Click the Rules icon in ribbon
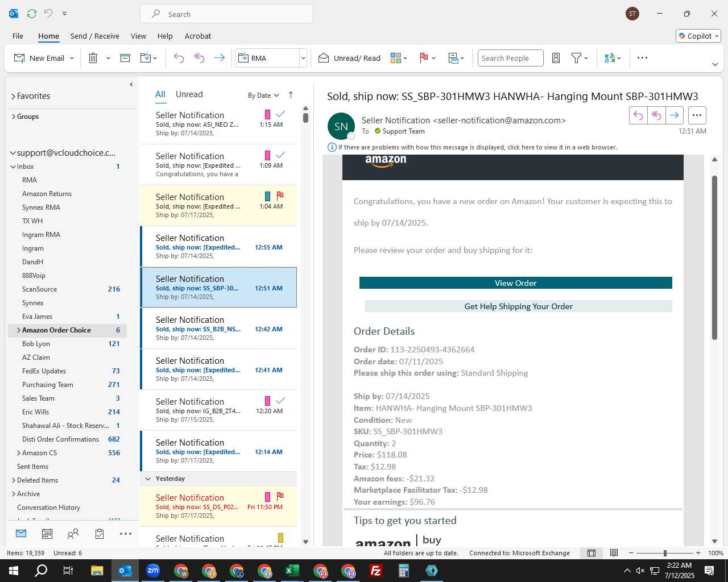Image resolution: width=728 pixels, height=582 pixels. click(x=453, y=58)
